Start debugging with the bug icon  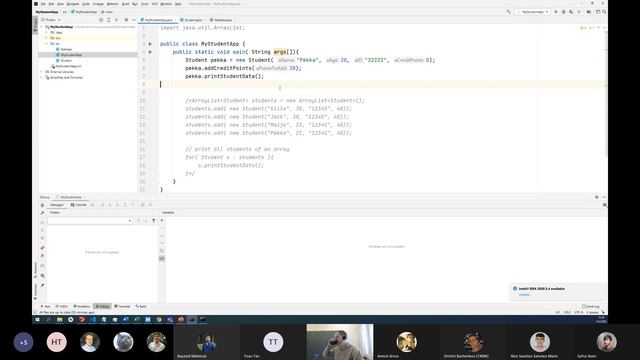(563, 12)
